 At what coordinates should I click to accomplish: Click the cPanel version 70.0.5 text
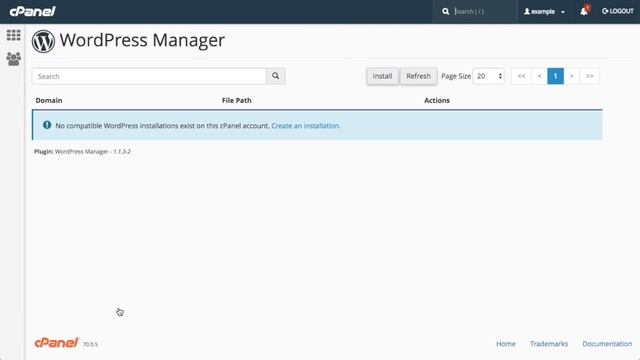[x=90, y=344]
